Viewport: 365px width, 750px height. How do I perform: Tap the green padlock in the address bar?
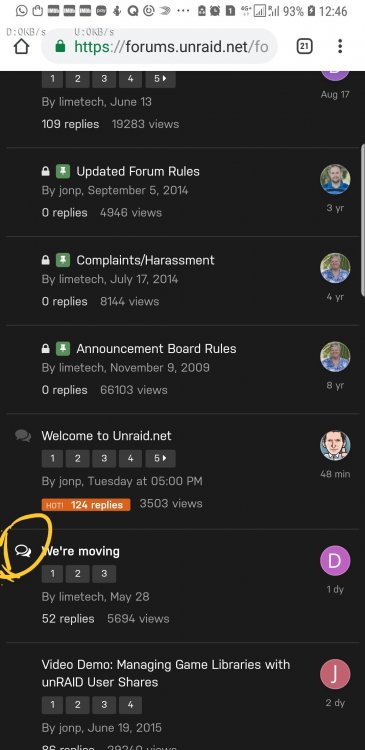pyautogui.click(x=60, y=46)
